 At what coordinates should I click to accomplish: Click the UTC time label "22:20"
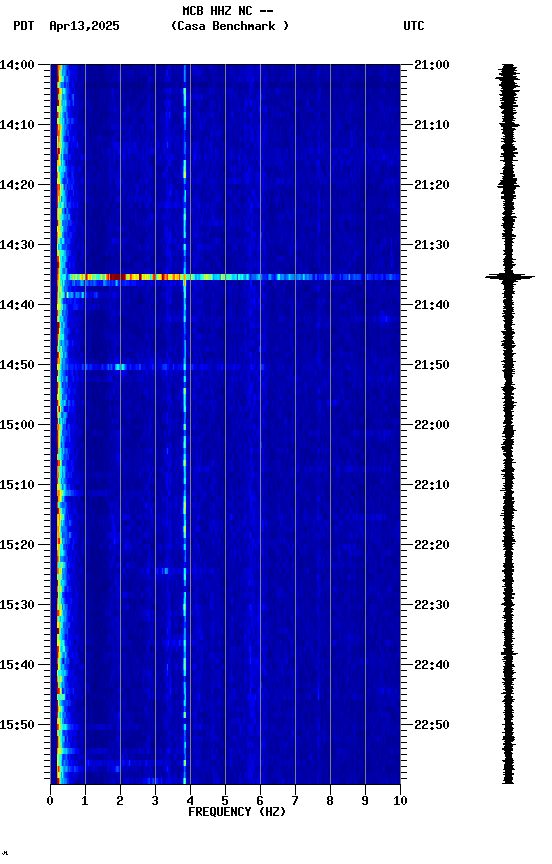pyautogui.click(x=432, y=545)
